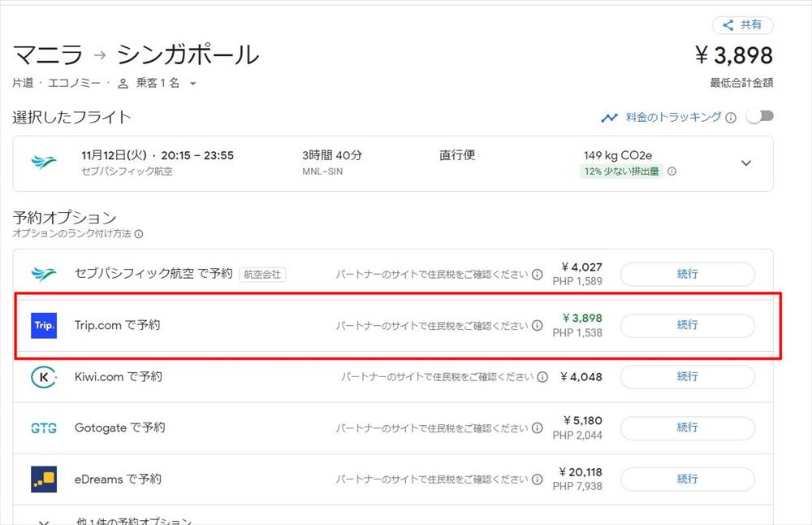Click 続行 for Trip.com booking
Screen dimensions: 812x525
tap(687, 325)
